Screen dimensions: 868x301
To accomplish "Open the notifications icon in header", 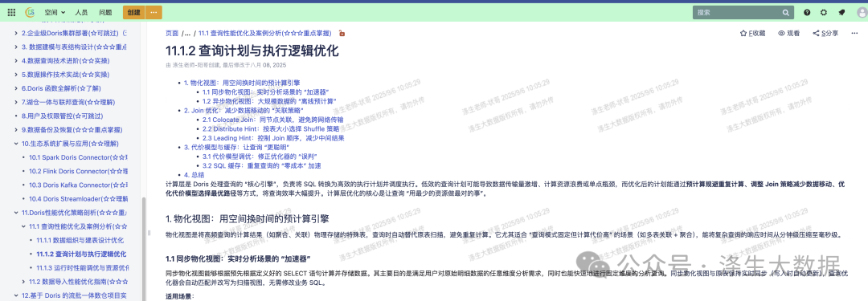I will pyautogui.click(x=841, y=12).
